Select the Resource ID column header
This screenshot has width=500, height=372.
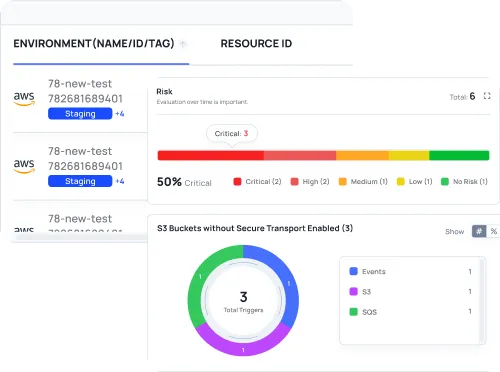click(x=256, y=44)
